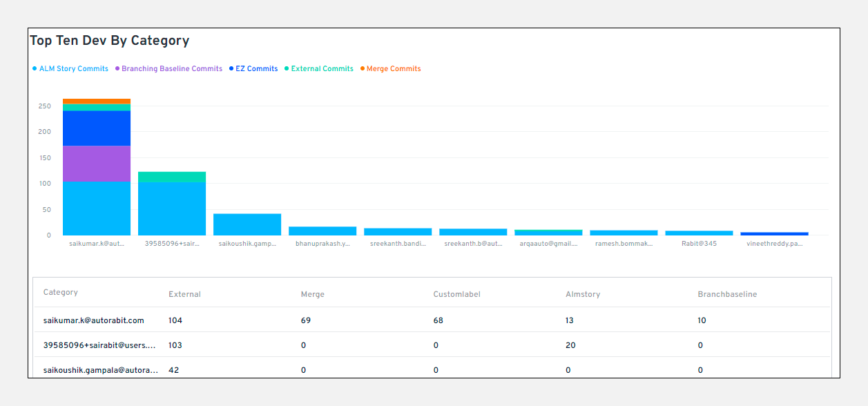Image resolution: width=868 pixels, height=406 pixels.
Task: Toggle the ALM Story Commits legend item
Action: click(71, 68)
